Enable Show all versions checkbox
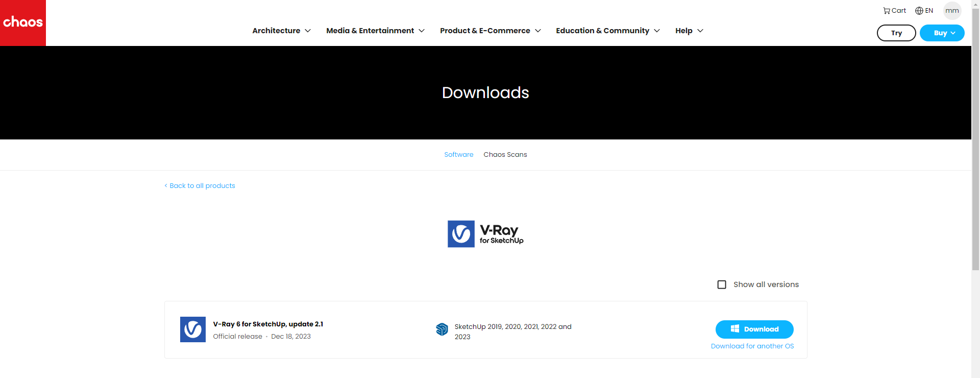 pyautogui.click(x=722, y=285)
